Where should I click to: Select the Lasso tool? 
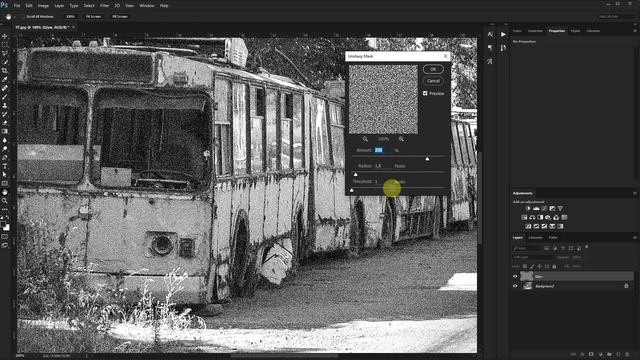5,53
